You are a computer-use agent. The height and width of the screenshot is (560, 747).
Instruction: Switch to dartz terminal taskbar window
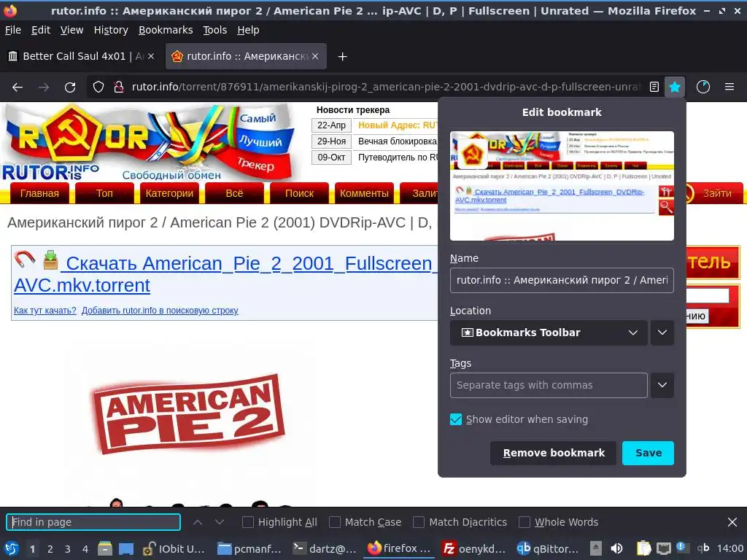325,549
